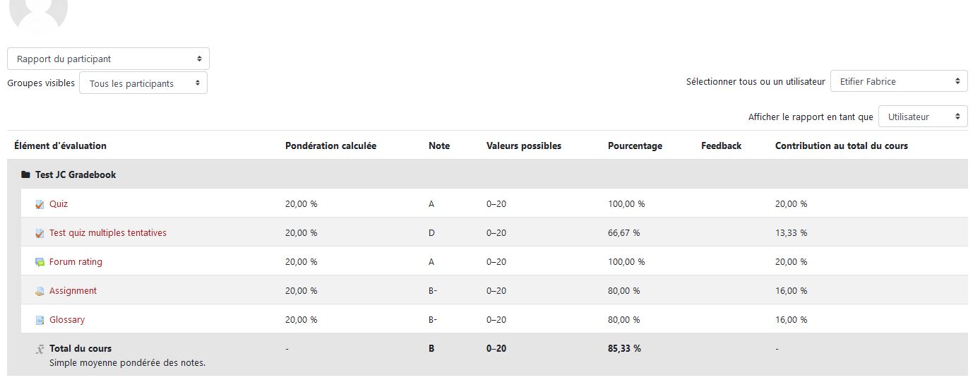Expand the Tous les participants group selector
The width and height of the screenshot is (980, 380).
[x=143, y=83]
